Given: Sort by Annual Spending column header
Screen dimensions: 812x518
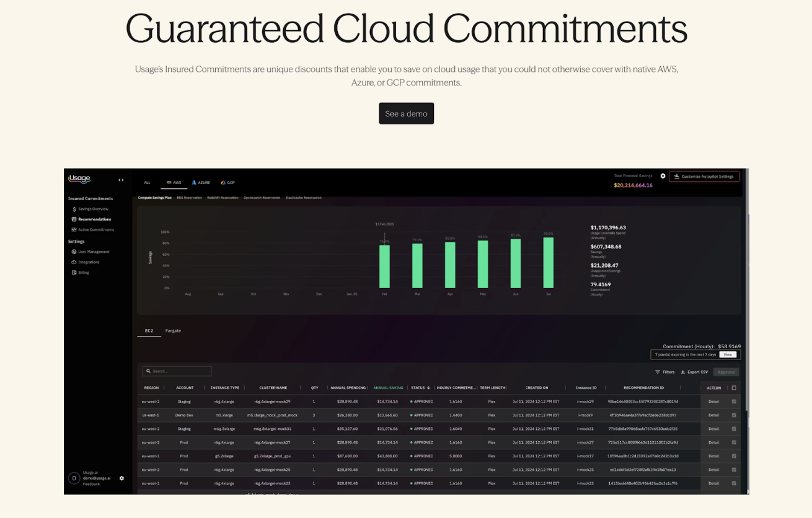Looking at the screenshot, I should click(348, 388).
